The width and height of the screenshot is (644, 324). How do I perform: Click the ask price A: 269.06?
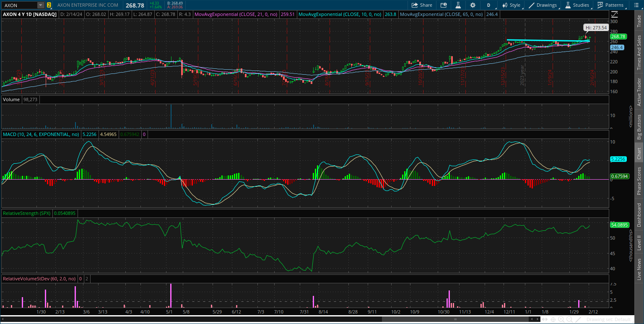[175, 7]
